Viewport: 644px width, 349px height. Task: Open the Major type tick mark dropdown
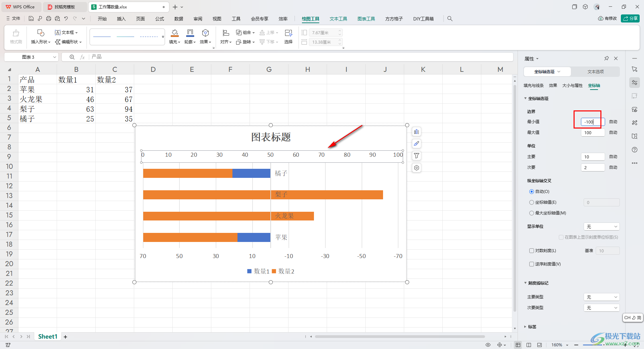pyautogui.click(x=602, y=297)
